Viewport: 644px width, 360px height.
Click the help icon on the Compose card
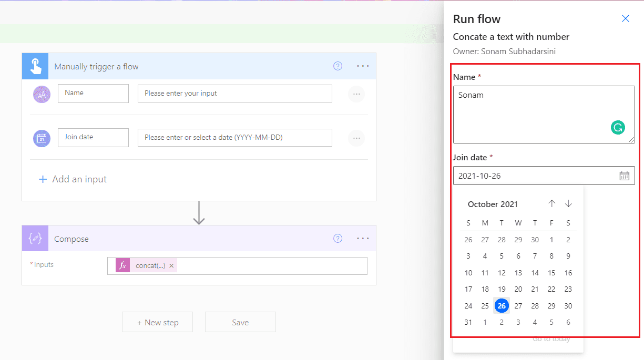(338, 238)
